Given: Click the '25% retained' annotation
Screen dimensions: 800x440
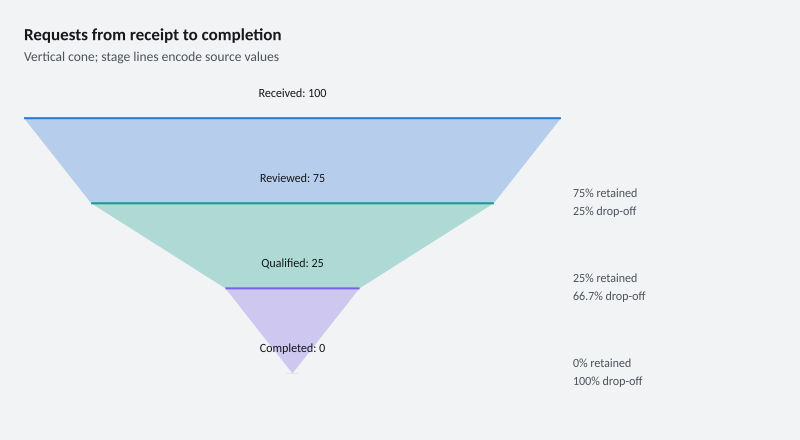Looking at the screenshot, I should (605, 278).
